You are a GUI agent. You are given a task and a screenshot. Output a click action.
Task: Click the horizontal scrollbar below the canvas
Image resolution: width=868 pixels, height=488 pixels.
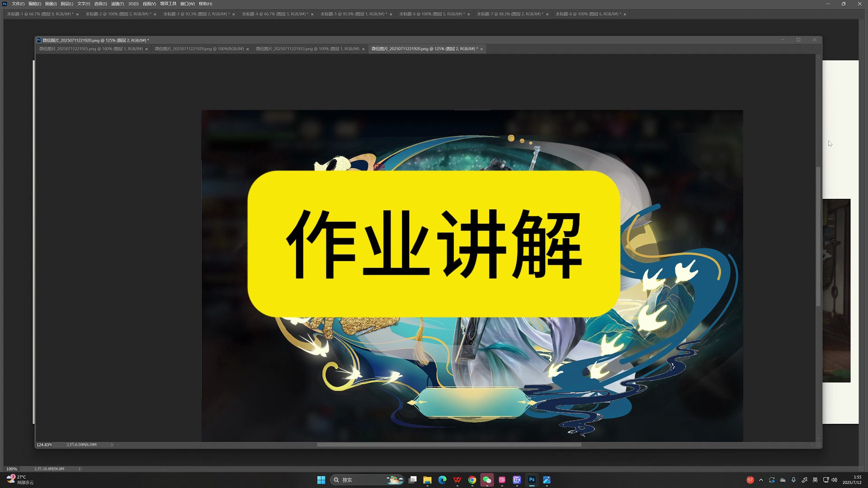[x=450, y=445]
